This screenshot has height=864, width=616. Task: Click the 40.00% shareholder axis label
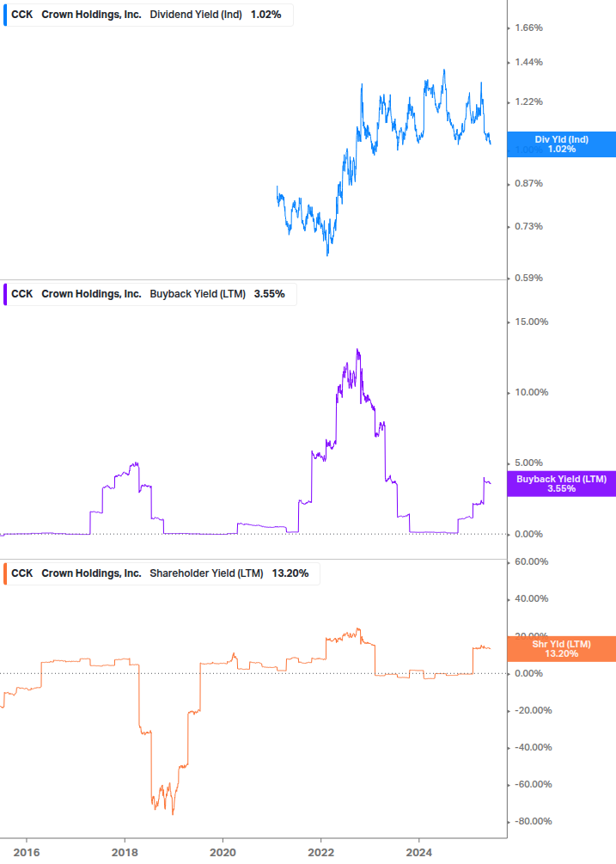[x=531, y=599]
